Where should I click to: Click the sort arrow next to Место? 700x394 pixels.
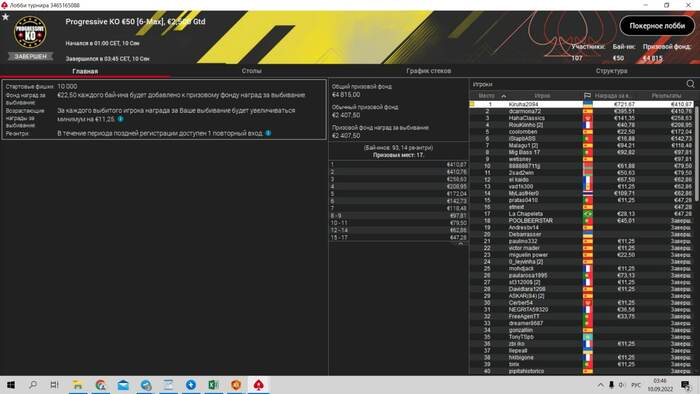pyautogui.click(x=504, y=96)
